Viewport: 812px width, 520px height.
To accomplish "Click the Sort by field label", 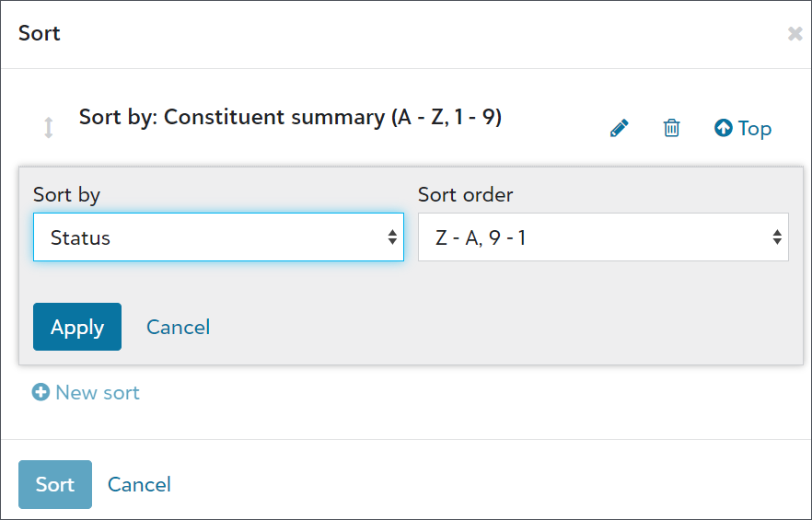I will [x=66, y=195].
